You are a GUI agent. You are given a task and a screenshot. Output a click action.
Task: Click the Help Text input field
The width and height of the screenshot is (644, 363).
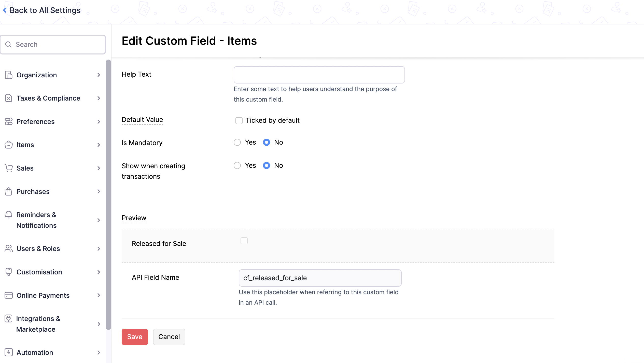pyautogui.click(x=319, y=75)
